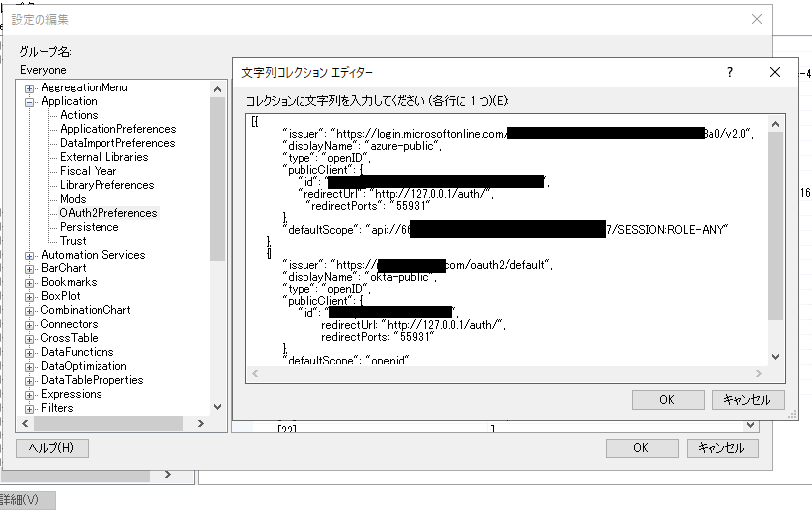Image resolution: width=812 pixels, height=519 pixels.
Task: Click the text editor scroll-up arrow
Action: [776, 124]
